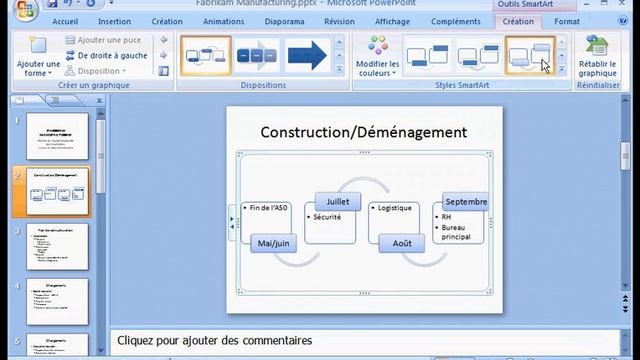Select the process arrow layout with three boxes
Image resolution: width=640 pixels, height=360 pixels.
[257, 56]
